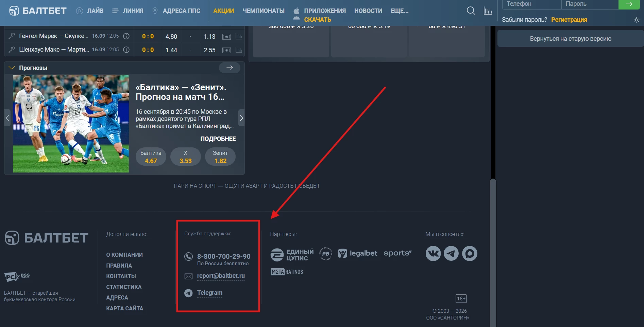Open statistics icon in Шенхаус Макс row
The height and width of the screenshot is (327, 644).
239,50
